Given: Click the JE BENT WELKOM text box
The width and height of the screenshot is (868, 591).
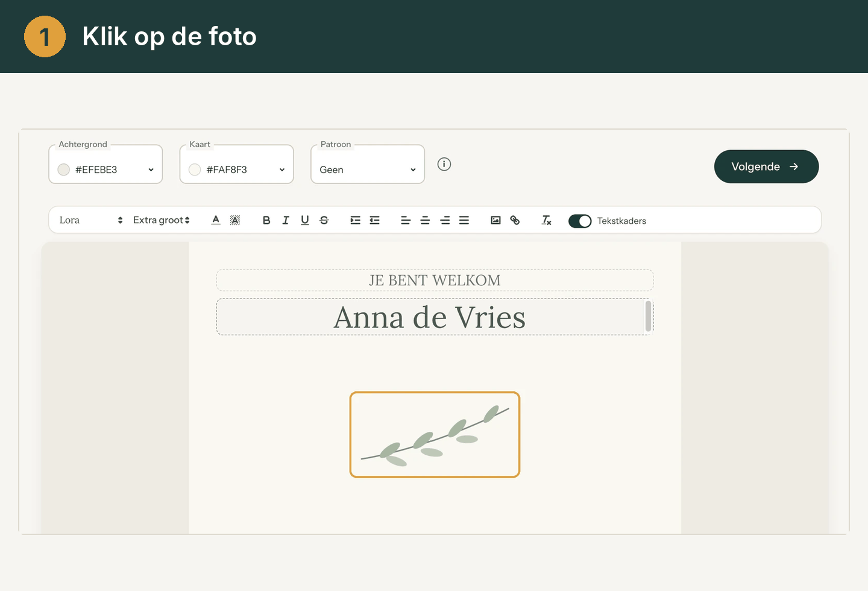Looking at the screenshot, I should point(435,280).
